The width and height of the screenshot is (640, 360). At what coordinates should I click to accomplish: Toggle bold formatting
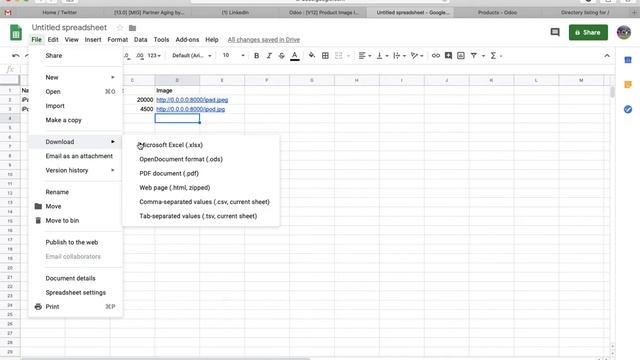tap(256, 56)
